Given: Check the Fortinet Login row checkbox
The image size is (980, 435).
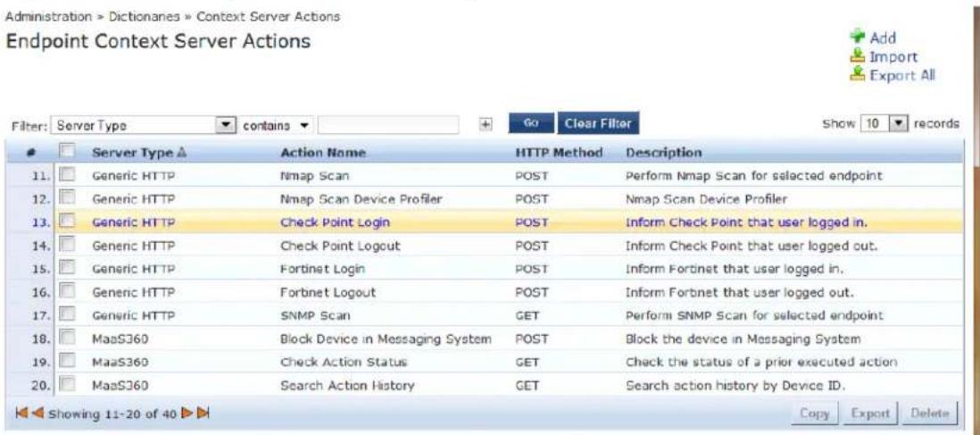Looking at the screenshot, I should 66,269.
